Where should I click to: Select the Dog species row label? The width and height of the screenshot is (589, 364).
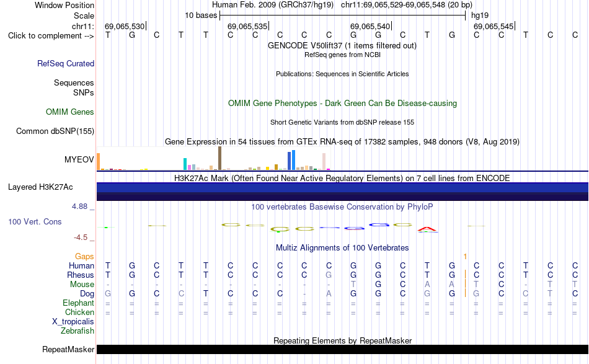click(87, 294)
